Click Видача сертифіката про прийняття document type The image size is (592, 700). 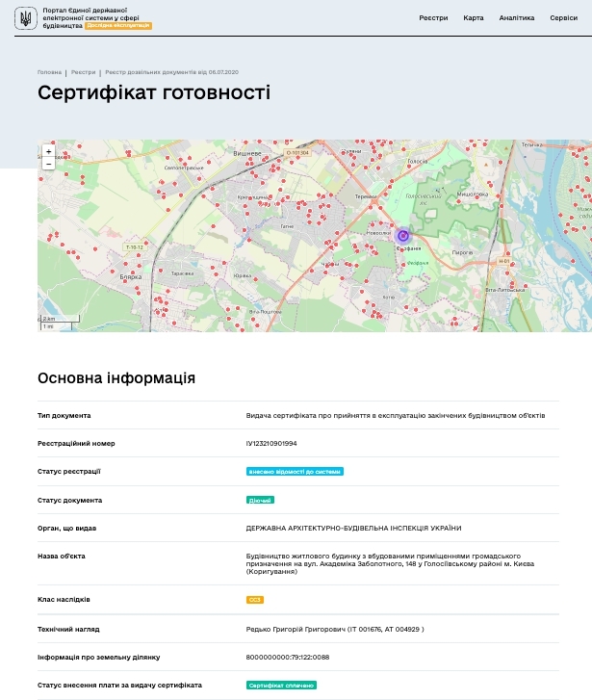396,416
